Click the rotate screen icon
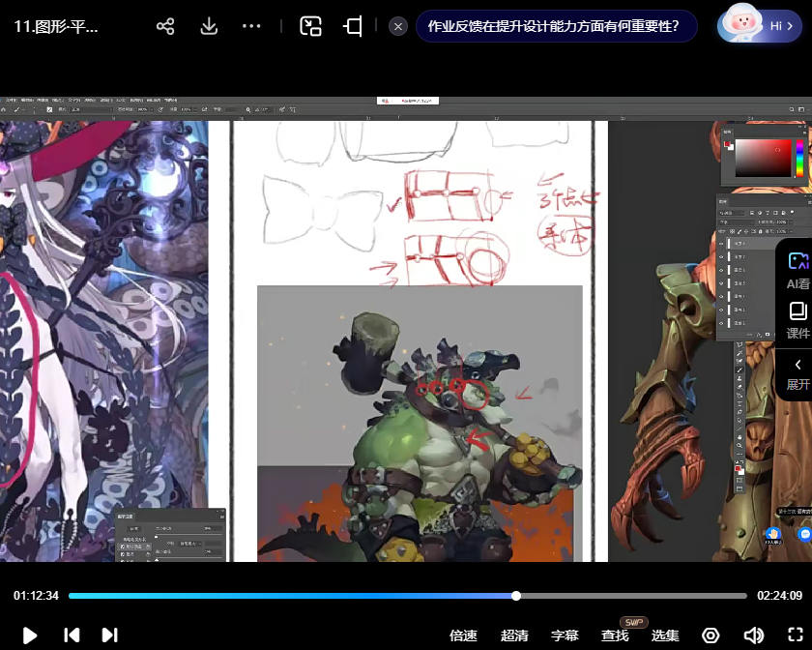This screenshot has width=812, height=650. tap(354, 26)
